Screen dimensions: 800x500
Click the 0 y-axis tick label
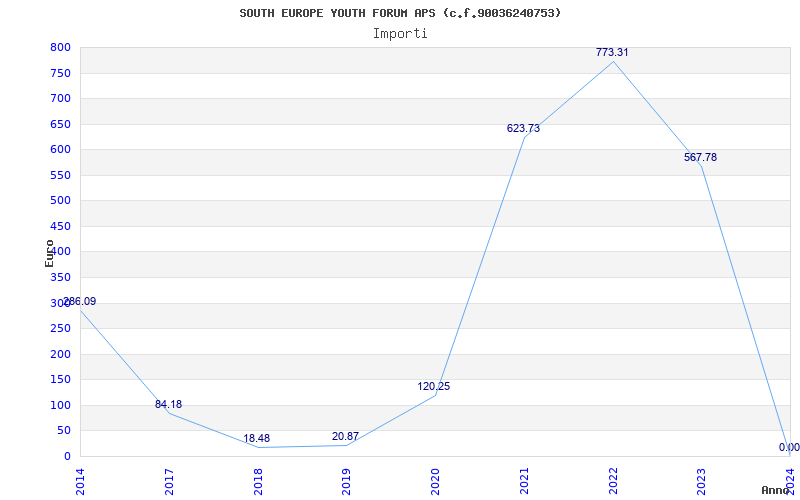click(x=67, y=456)
